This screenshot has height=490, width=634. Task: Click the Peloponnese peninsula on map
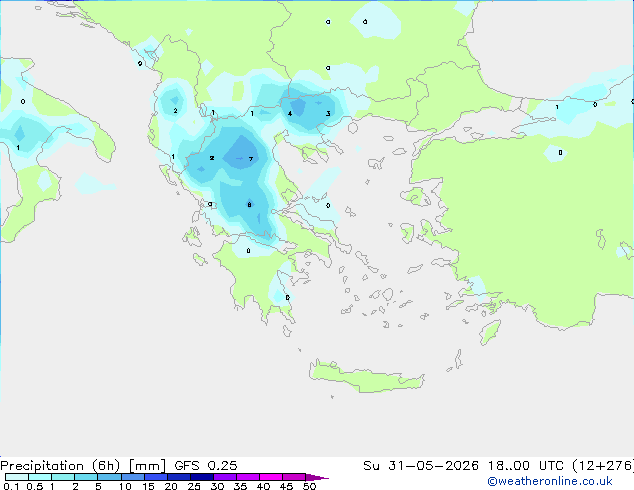point(259,279)
